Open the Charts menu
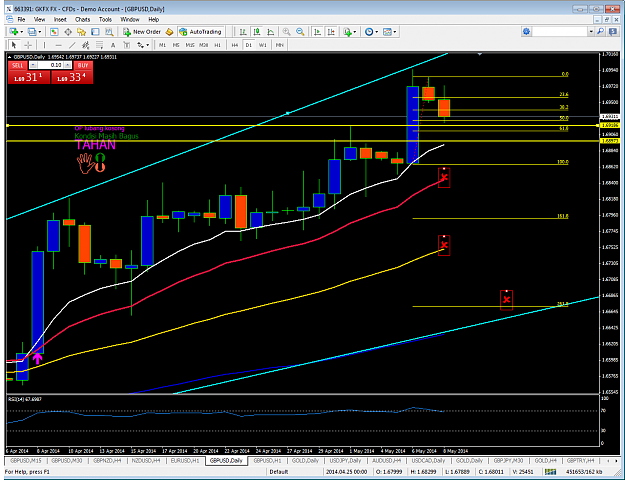The height and width of the screenshot is (480, 625). 83,19
